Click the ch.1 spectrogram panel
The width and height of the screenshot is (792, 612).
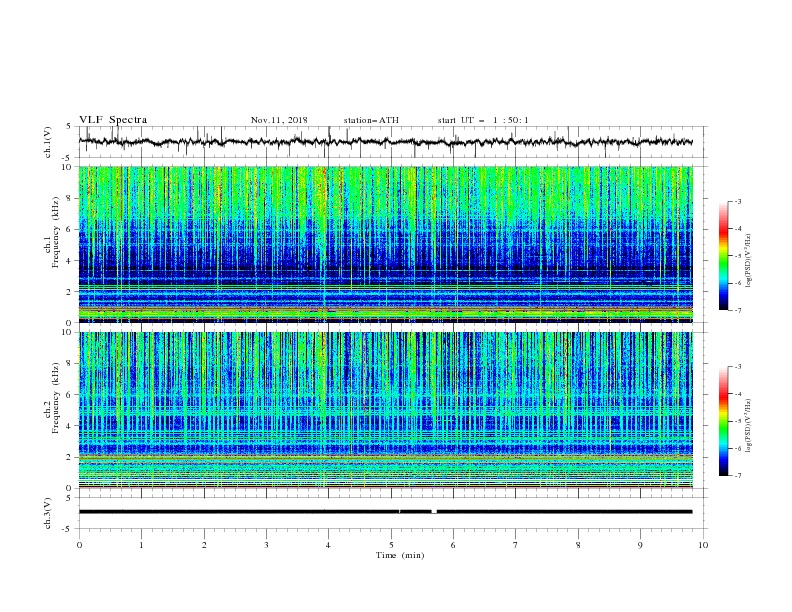tap(385, 244)
